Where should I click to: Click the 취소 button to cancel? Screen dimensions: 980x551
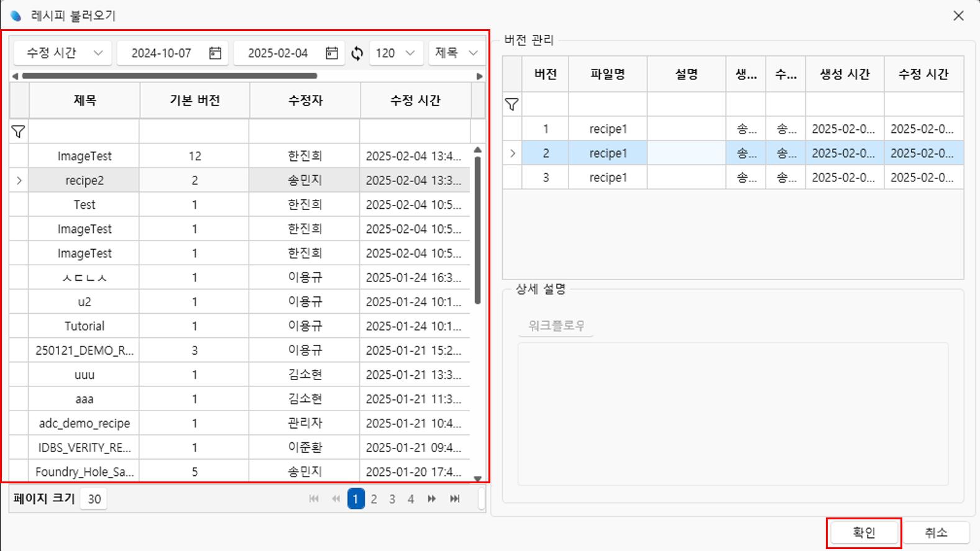point(935,532)
